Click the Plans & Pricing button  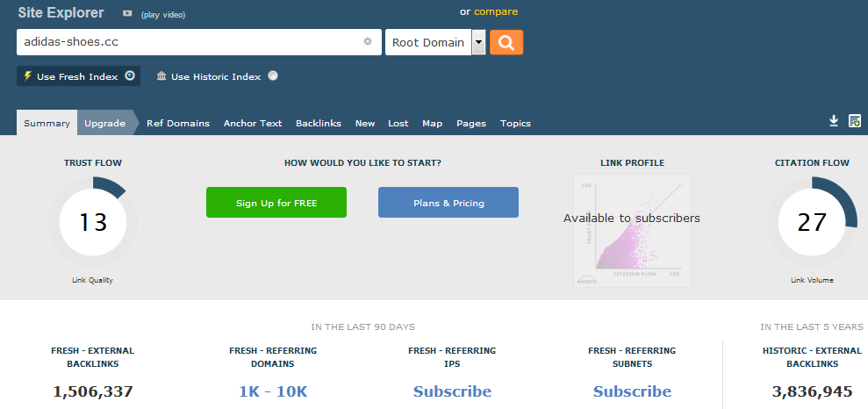448,203
